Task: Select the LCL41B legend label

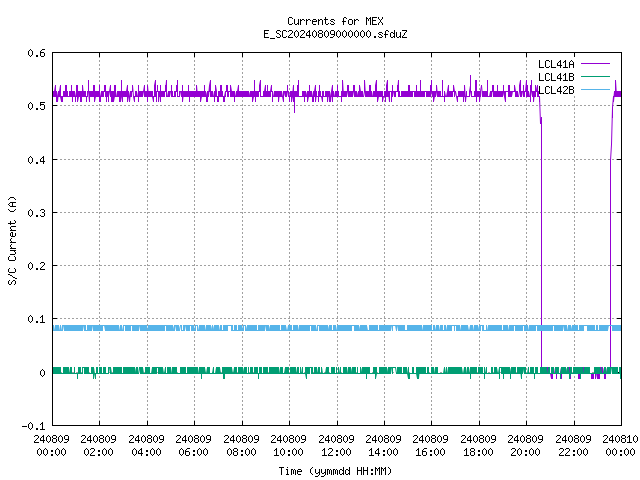Action: click(x=556, y=77)
